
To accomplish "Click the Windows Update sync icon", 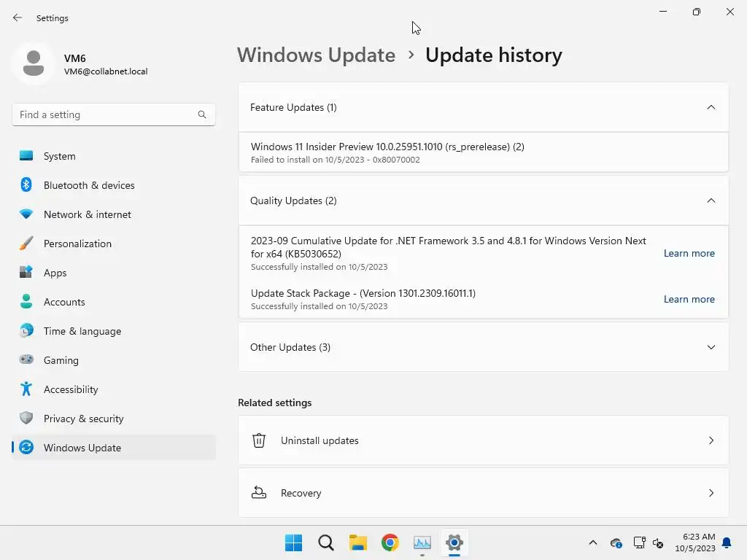I will point(26,447).
